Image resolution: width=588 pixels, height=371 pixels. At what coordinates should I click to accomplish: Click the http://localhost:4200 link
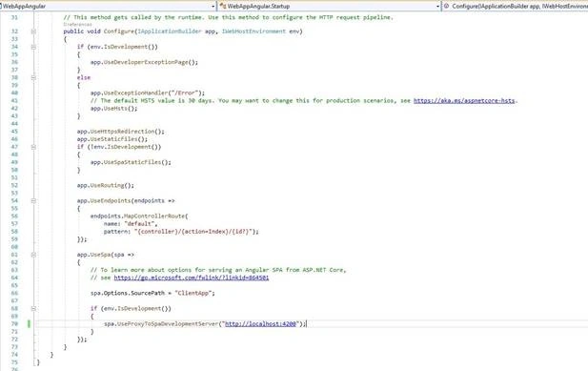pyautogui.click(x=260, y=323)
